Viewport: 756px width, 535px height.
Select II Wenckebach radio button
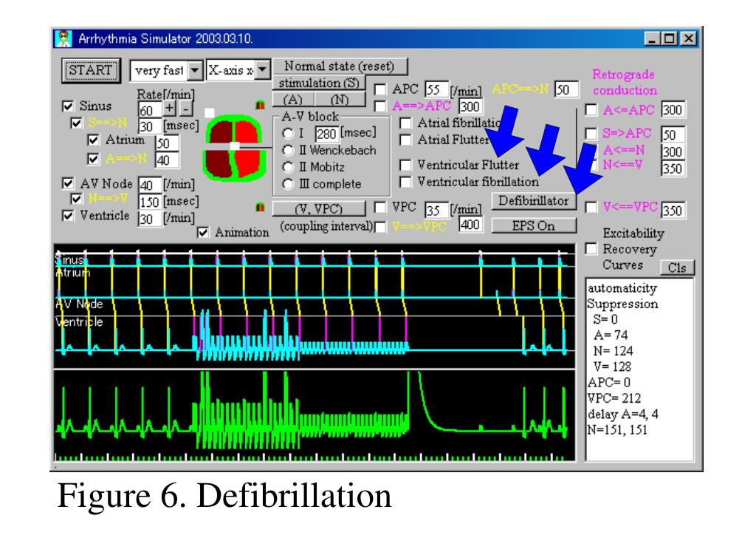(288, 151)
